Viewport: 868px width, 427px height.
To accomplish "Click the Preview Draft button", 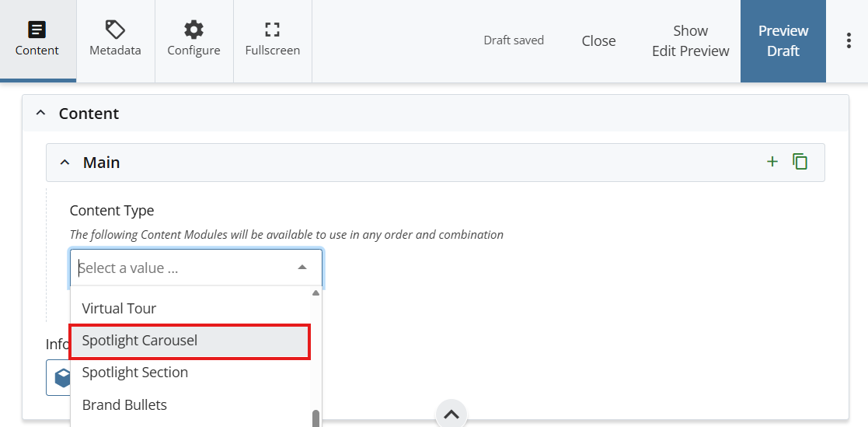I will point(783,41).
